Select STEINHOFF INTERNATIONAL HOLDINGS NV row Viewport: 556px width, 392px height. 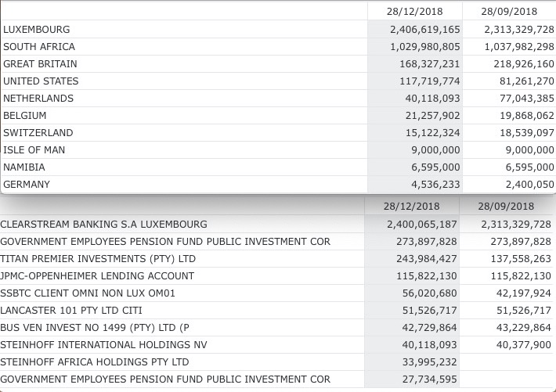point(276,345)
